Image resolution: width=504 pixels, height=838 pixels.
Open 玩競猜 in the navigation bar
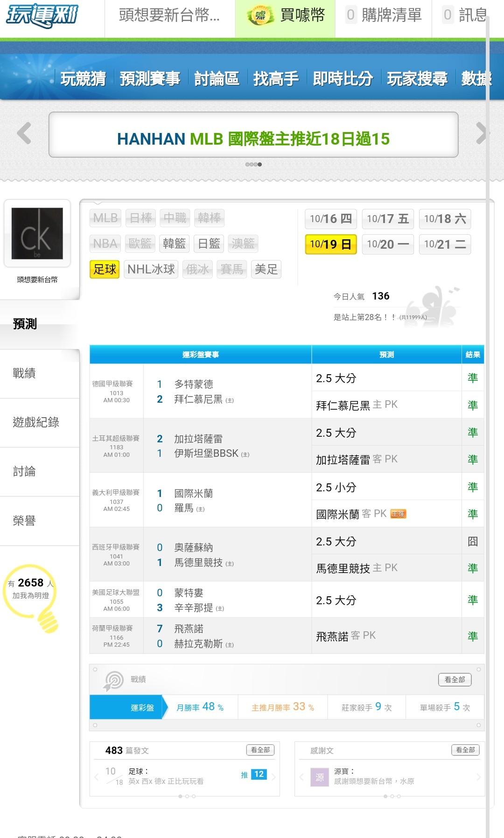83,78
